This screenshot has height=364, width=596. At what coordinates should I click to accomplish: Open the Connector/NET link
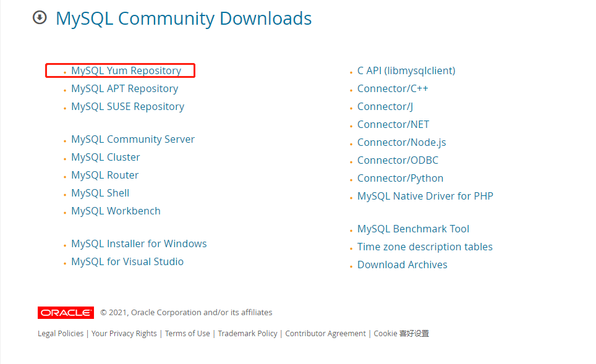pos(393,124)
